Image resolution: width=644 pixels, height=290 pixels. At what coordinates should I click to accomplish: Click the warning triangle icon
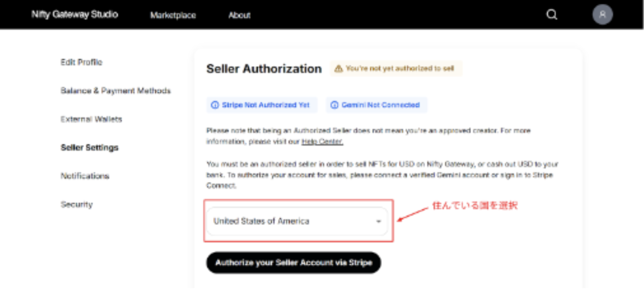[339, 69]
